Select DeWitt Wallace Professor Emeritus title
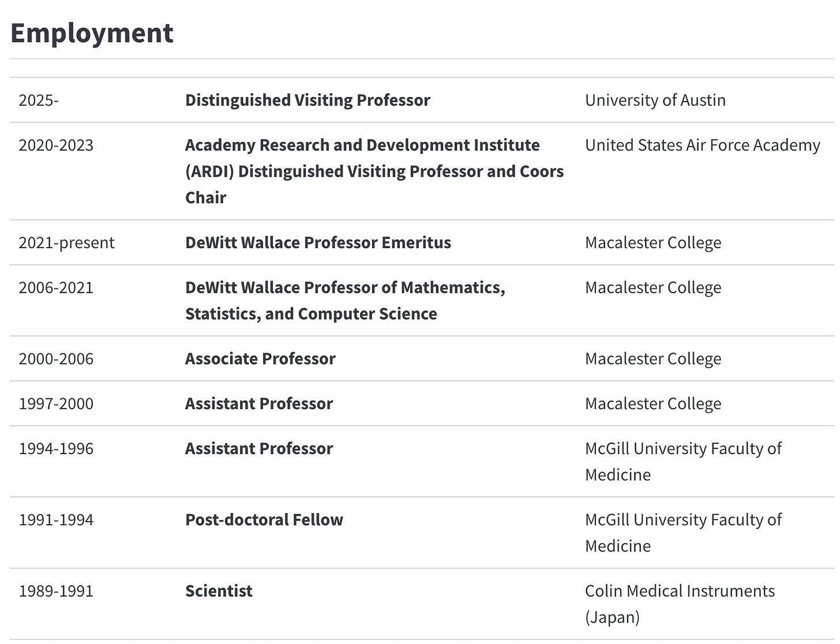 click(318, 243)
